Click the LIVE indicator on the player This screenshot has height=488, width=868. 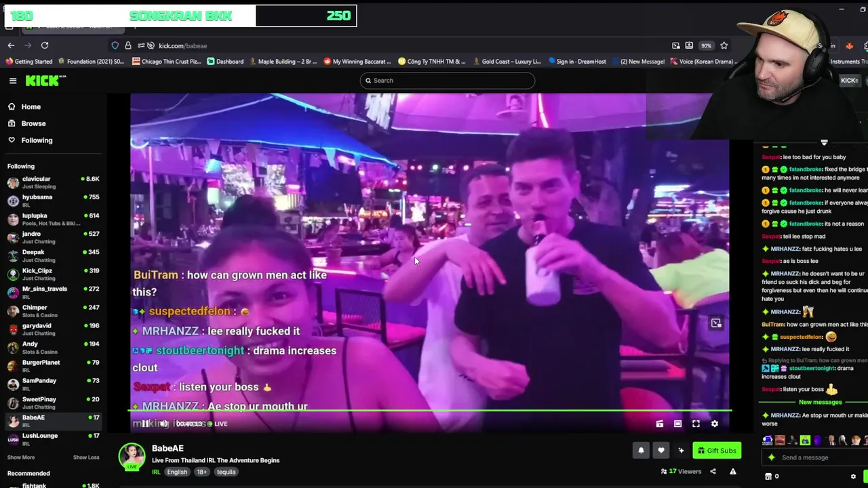tap(218, 424)
